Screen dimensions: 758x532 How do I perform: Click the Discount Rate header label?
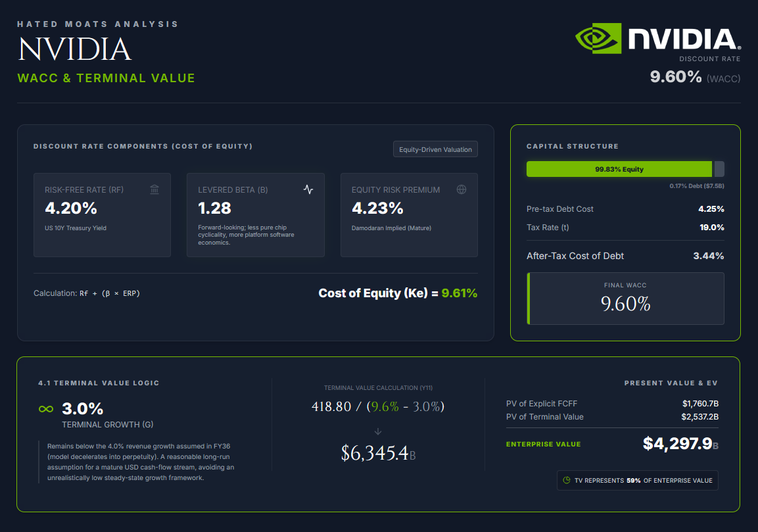click(709, 59)
